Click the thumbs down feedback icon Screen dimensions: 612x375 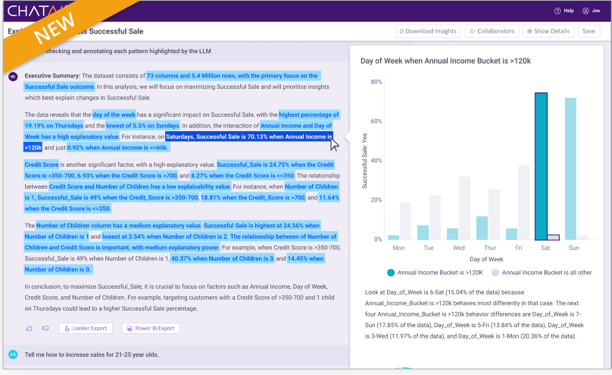click(46, 329)
